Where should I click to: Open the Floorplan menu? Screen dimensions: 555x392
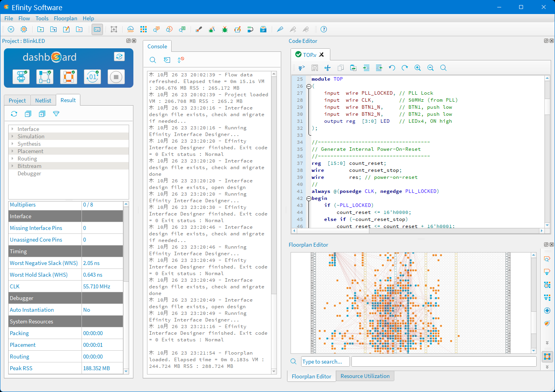pyautogui.click(x=66, y=18)
